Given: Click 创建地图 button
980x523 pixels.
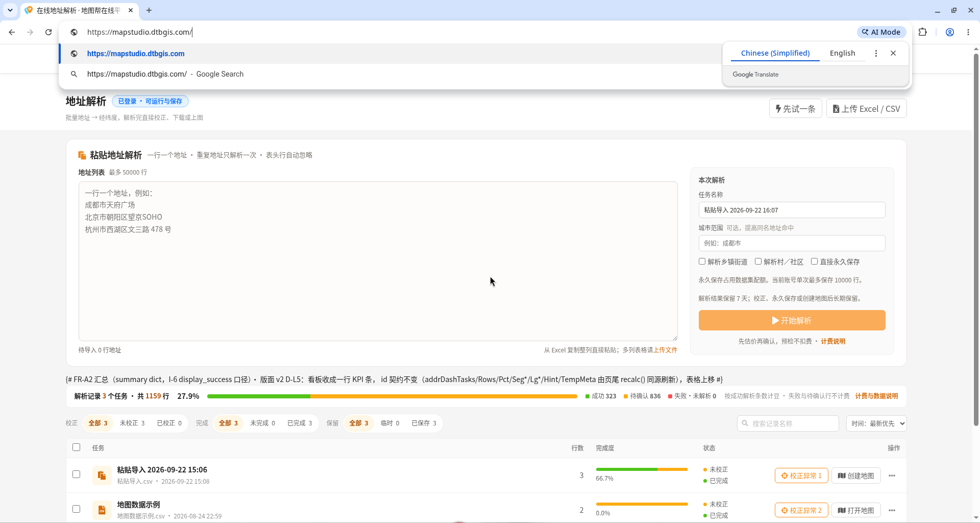Looking at the screenshot, I should [856, 476].
